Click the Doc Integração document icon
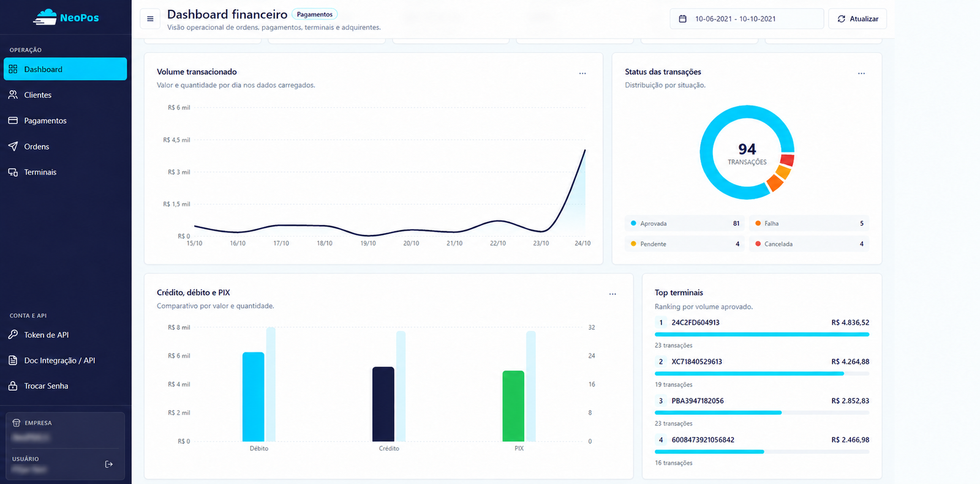 tap(13, 360)
